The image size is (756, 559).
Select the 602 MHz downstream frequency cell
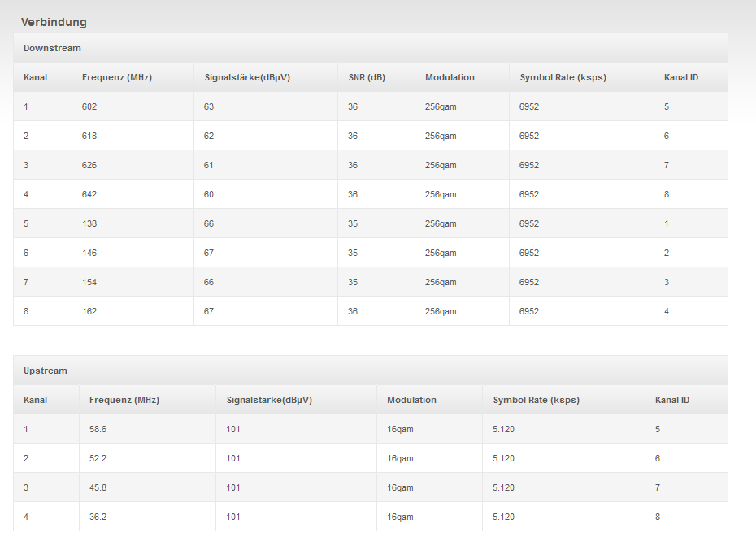click(89, 106)
